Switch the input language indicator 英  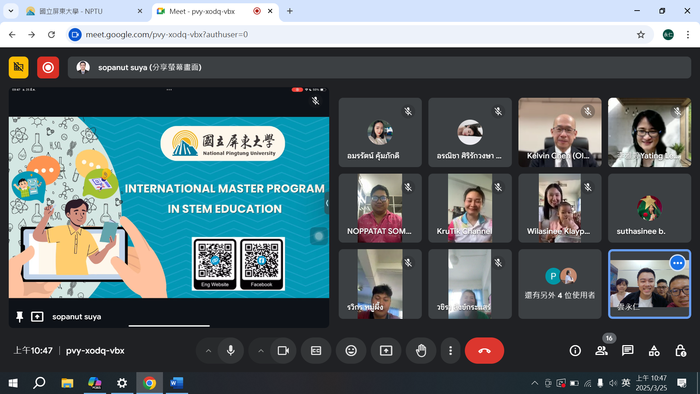[x=626, y=383]
